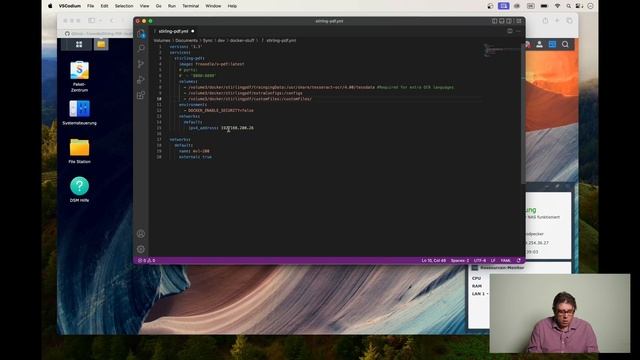Image resolution: width=640 pixels, height=360 pixels.
Task: Open the Edit menu
Action: (x=104, y=6)
